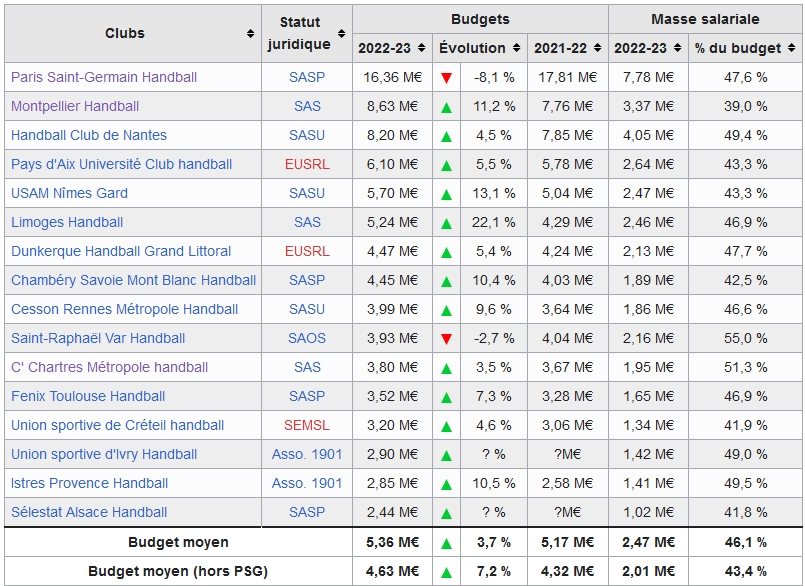This screenshot has width=805, height=586.
Task: Sort by 2022-23 budget column arrows
Action: [x=424, y=48]
